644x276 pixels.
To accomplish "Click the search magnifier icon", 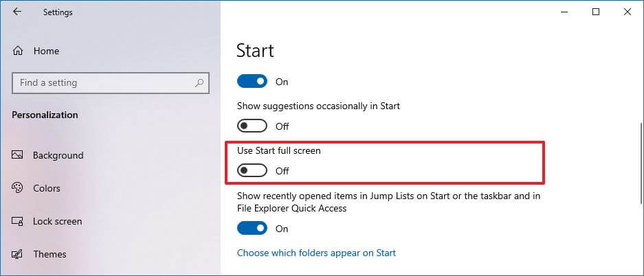I will 199,83.
